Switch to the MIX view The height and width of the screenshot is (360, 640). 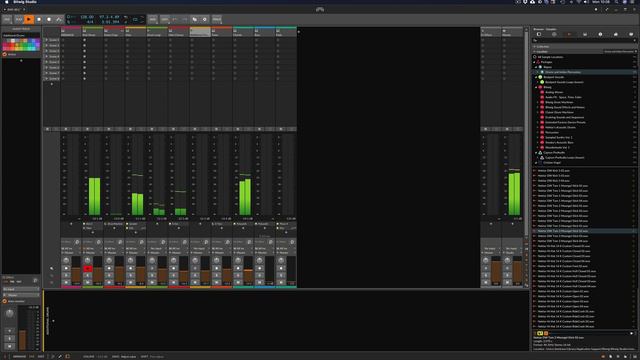pos(32,357)
